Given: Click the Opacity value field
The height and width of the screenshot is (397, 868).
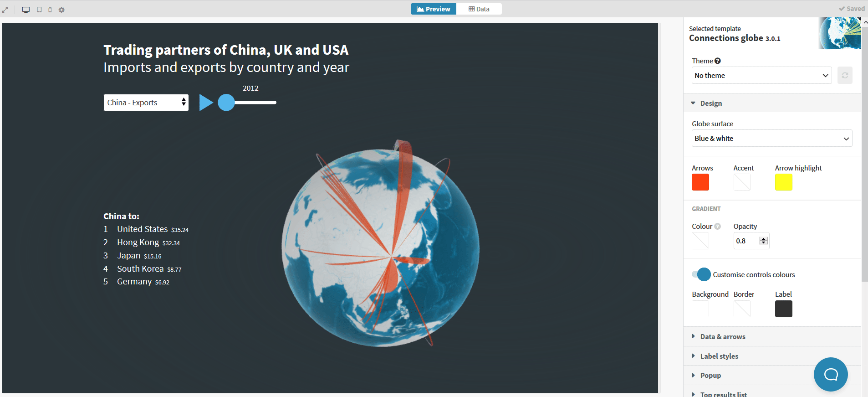Looking at the screenshot, I should pos(746,241).
